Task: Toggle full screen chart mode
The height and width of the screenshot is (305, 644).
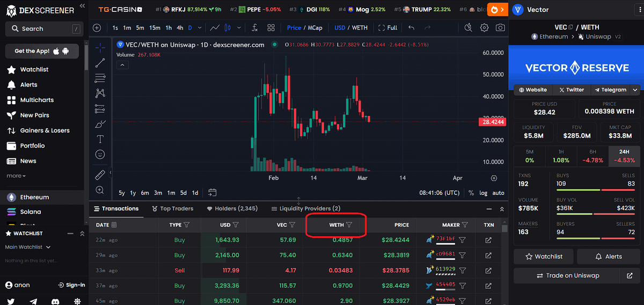Action: coord(388,27)
